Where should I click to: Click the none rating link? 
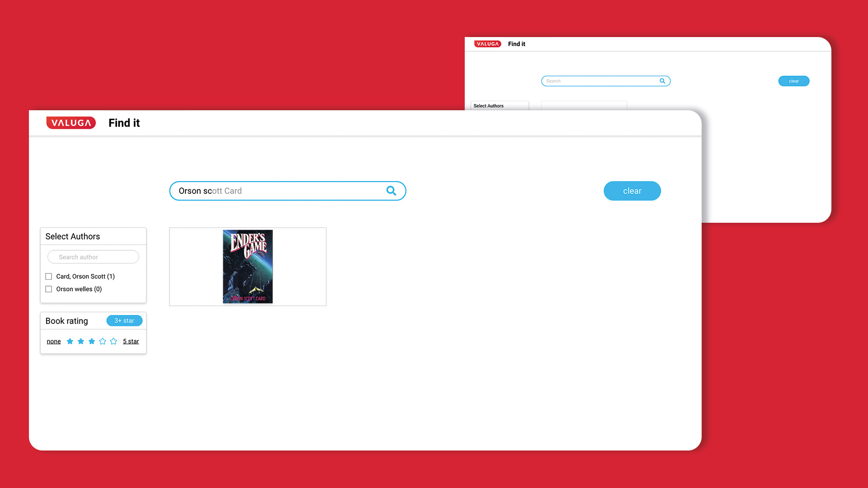click(x=53, y=342)
